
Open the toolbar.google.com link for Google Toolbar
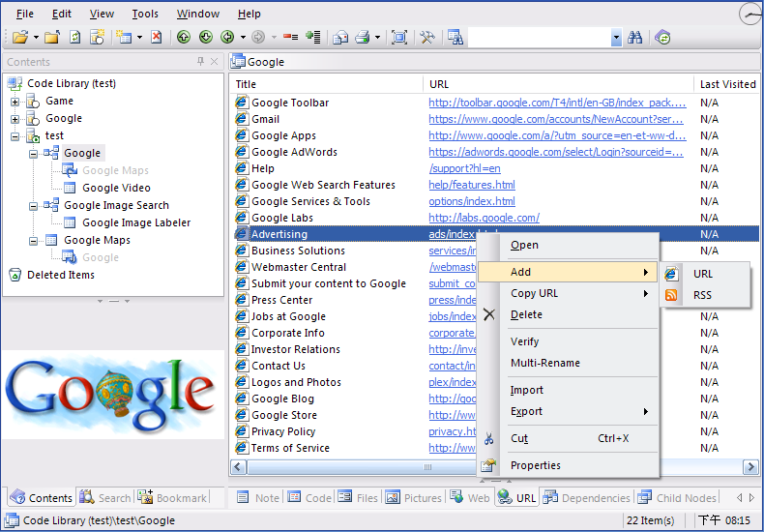click(x=557, y=103)
